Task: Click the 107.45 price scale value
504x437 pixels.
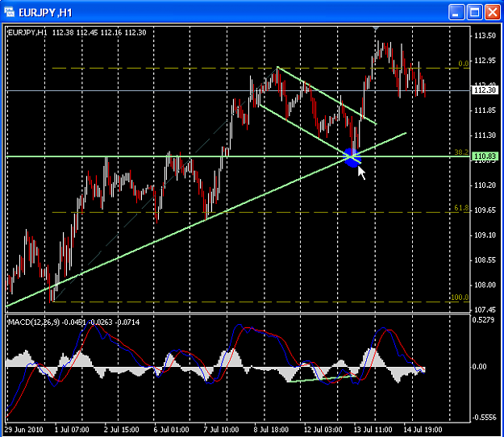Action: click(485, 310)
